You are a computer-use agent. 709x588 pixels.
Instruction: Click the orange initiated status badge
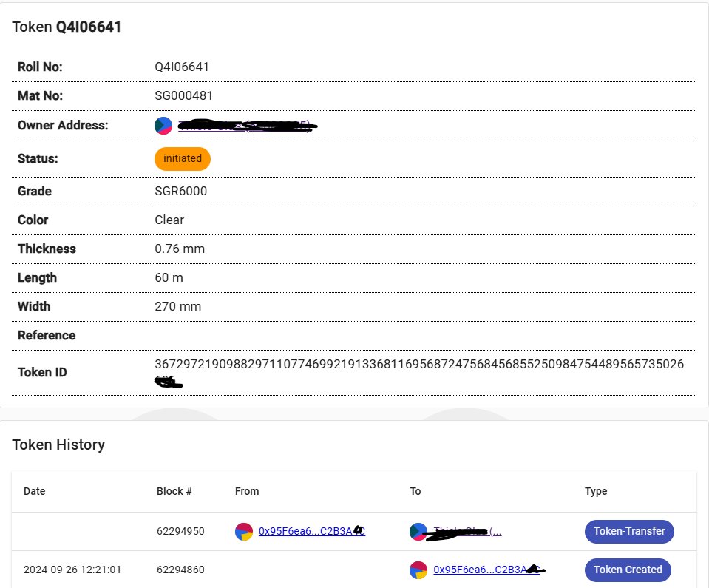[182, 159]
